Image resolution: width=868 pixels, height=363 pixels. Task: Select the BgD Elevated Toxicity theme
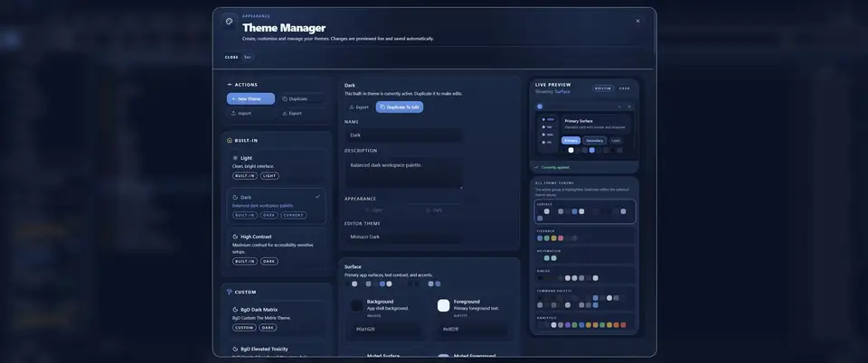(x=277, y=350)
